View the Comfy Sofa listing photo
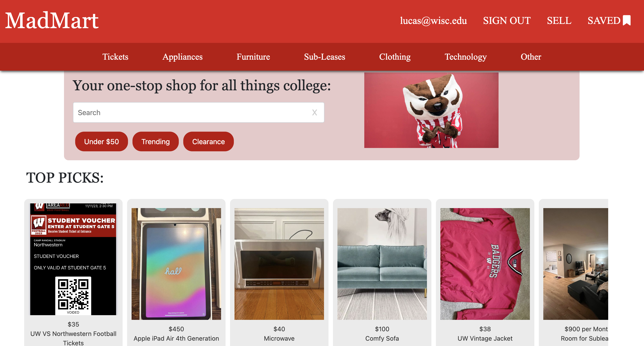644x346 pixels. pos(382,264)
